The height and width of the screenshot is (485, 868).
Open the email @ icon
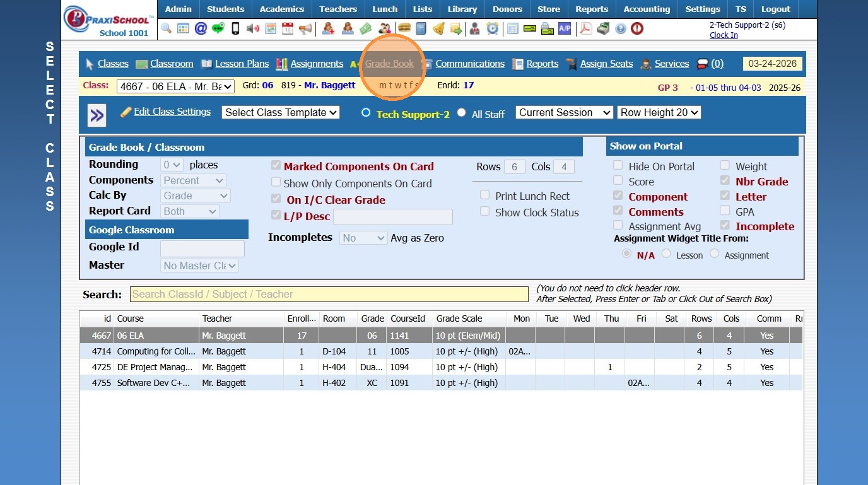(x=201, y=28)
